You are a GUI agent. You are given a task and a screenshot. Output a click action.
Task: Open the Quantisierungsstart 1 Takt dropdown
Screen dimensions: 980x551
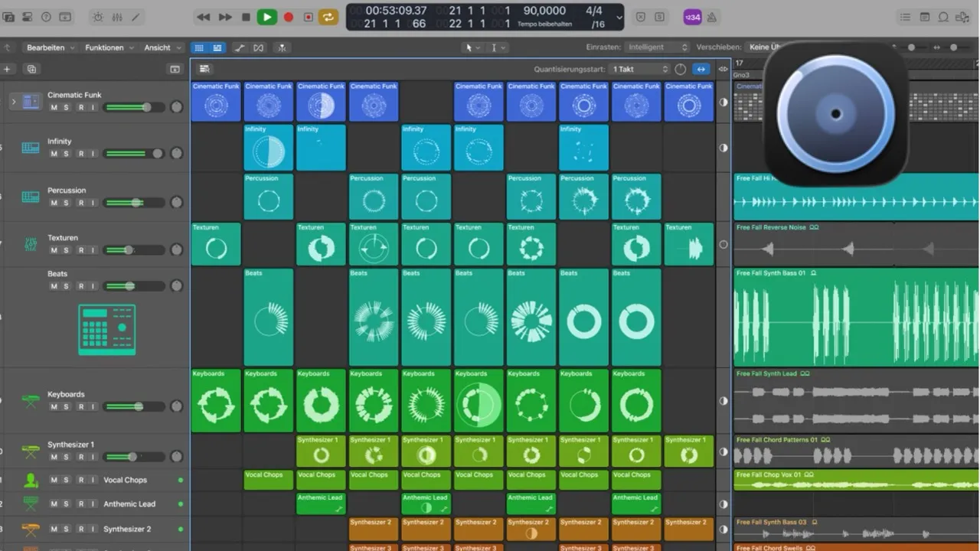(640, 69)
